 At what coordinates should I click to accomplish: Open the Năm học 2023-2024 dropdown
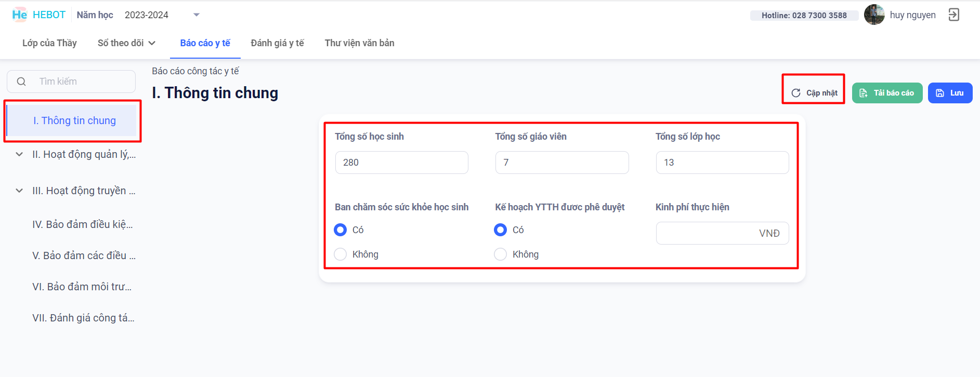tap(196, 15)
